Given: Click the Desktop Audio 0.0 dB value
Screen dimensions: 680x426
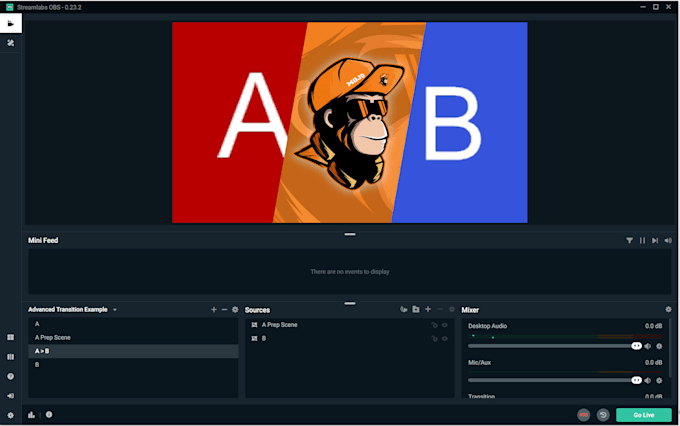Looking at the screenshot, I should 653,326.
